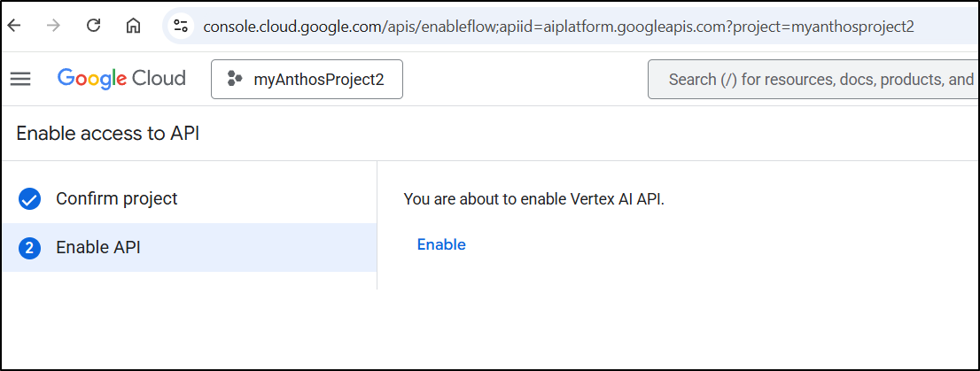The image size is (980, 371).
Task: Click the project icon in project picker
Action: tap(235, 80)
